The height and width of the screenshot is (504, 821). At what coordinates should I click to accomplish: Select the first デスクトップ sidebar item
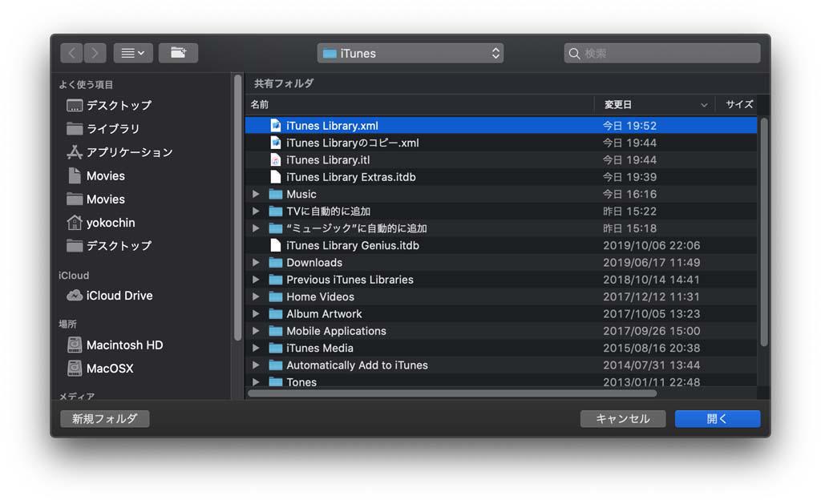[109, 105]
